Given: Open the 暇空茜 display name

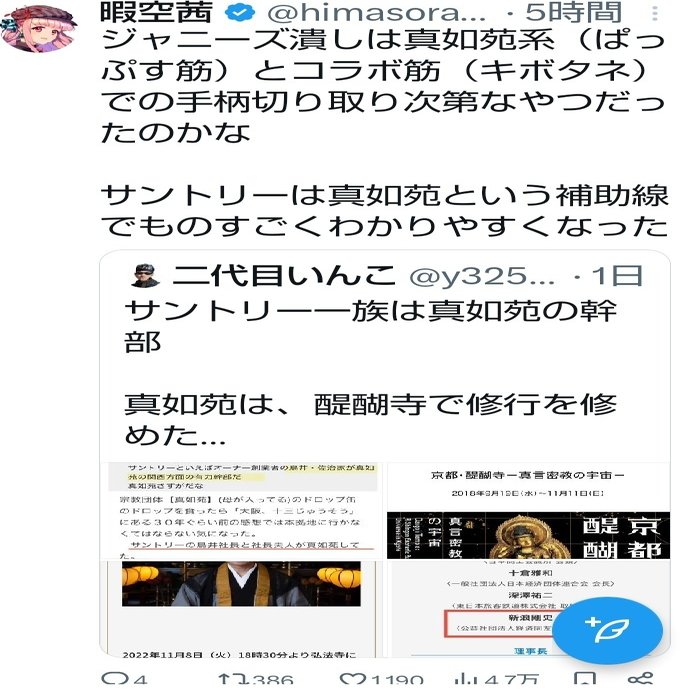Looking at the screenshot, I should [156, 12].
